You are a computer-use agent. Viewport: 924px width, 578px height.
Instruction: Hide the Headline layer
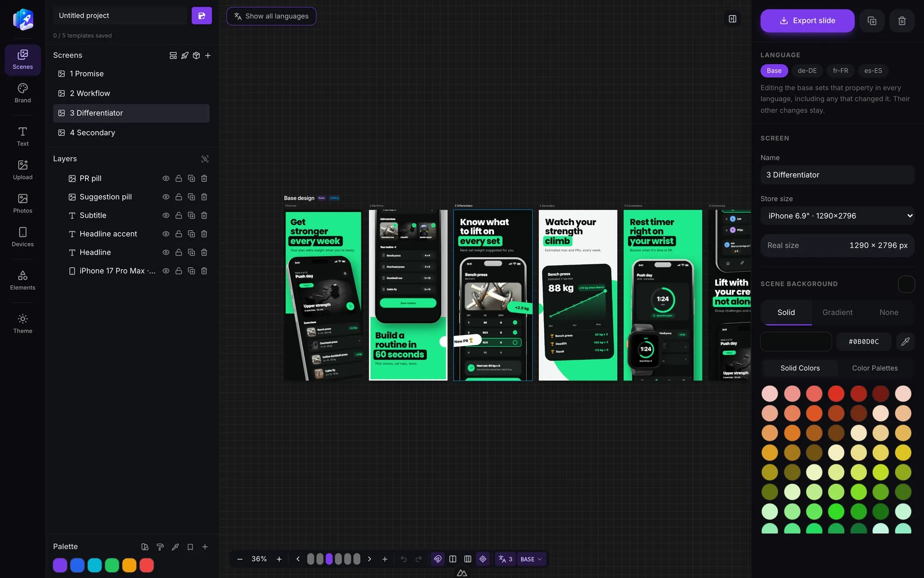click(166, 252)
